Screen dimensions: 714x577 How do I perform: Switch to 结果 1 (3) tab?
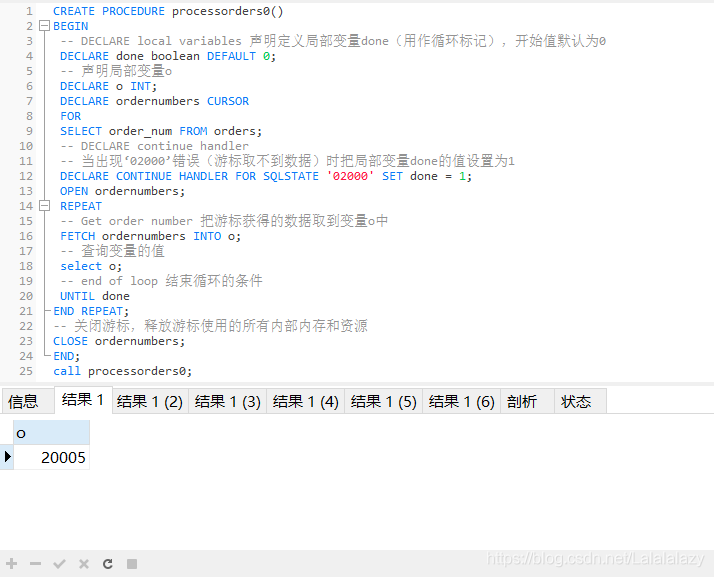click(228, 401)
